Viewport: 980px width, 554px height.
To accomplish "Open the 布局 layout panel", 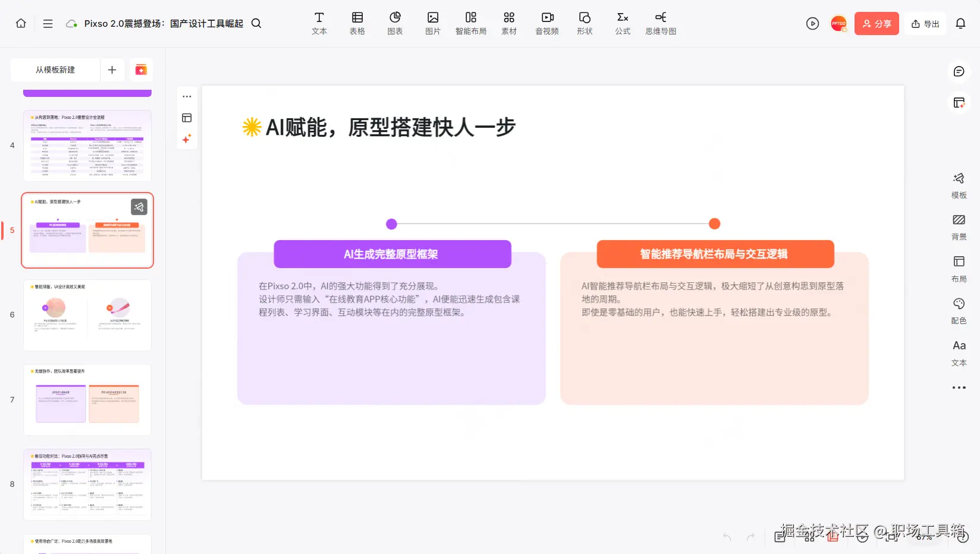I will coord(959,269).
